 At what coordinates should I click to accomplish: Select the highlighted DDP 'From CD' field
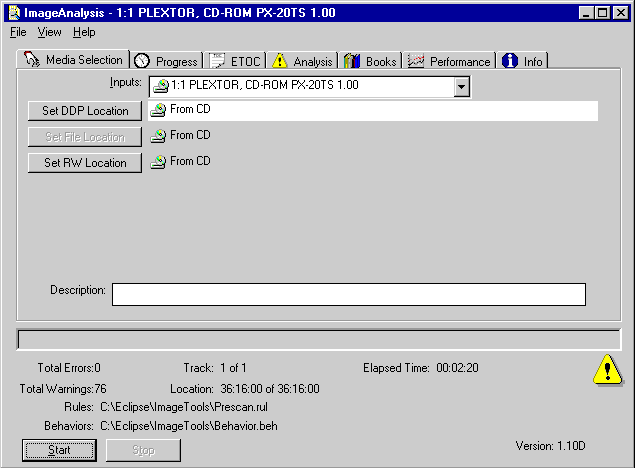click(x=373, y=111)
